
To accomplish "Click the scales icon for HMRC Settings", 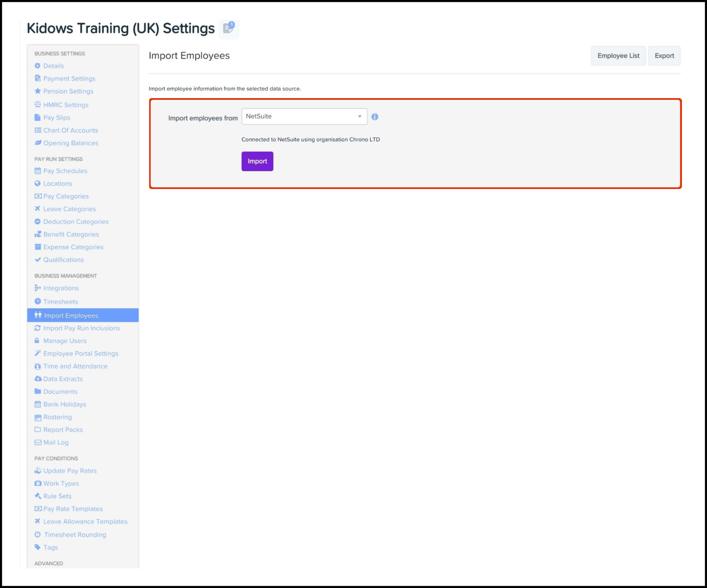I will [x=38, y=105].
